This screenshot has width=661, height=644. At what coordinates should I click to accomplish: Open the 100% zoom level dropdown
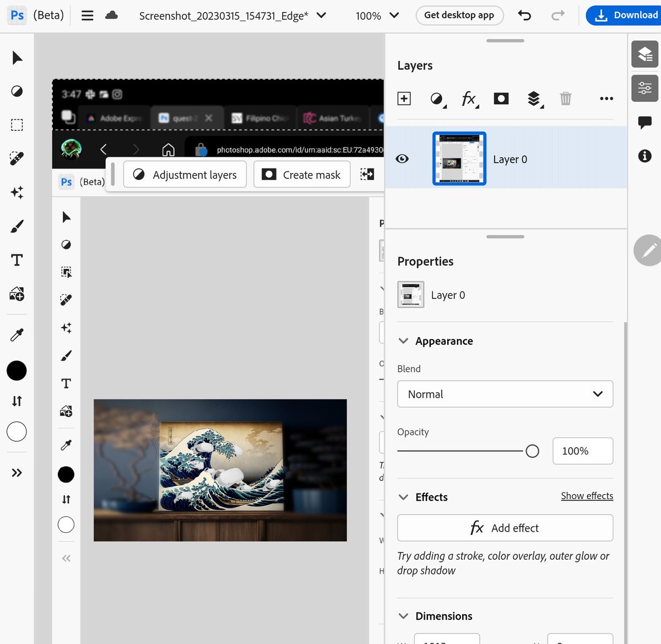coord(377,16)
